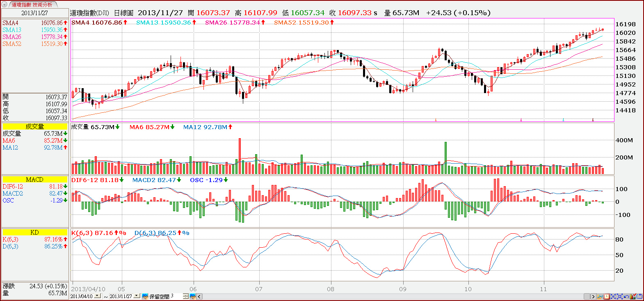
Task: Click the GO icon after 保留空間 spinner
Action: (x=192, y=296)
